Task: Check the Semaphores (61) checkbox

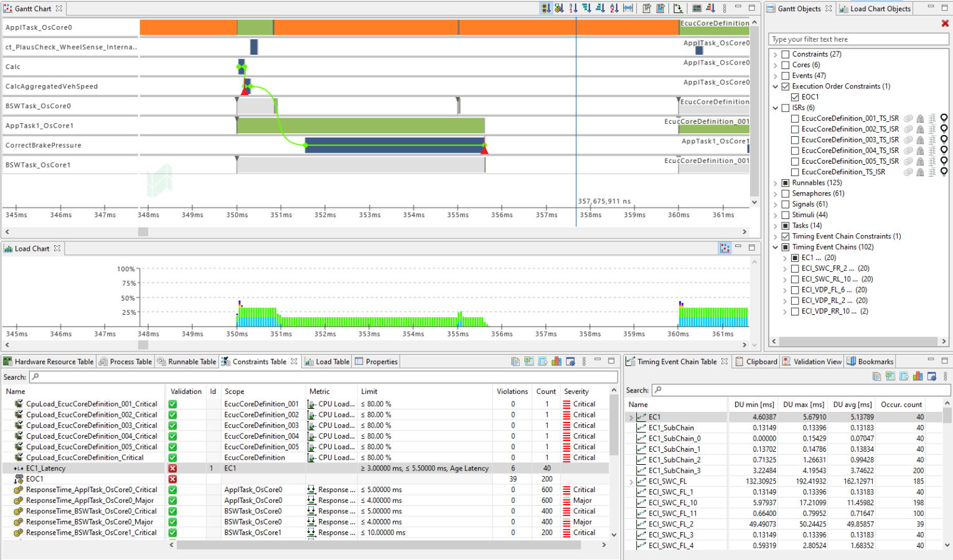Action: [x=786, y=194]
